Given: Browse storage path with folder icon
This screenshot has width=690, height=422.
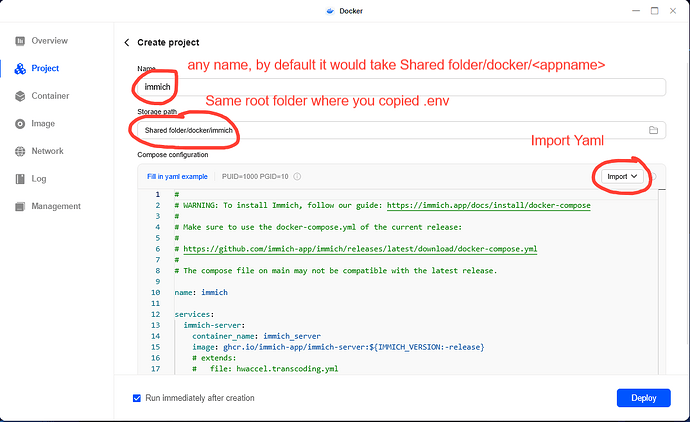Looking at the screenshot, I should [x=653, y=131].
